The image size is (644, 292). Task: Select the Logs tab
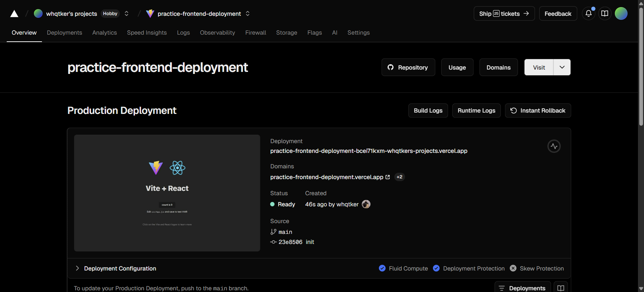(184, 33)
